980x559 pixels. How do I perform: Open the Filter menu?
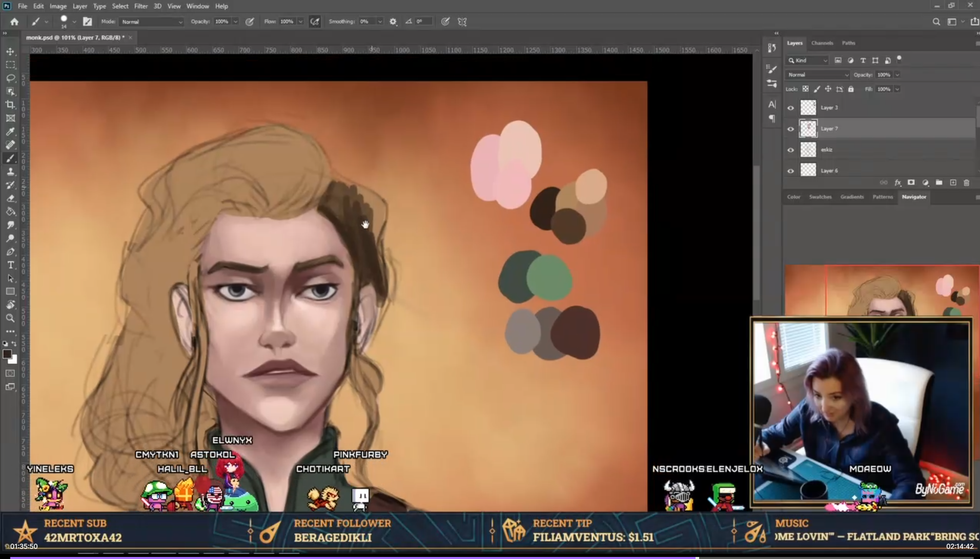click(141, 6)
